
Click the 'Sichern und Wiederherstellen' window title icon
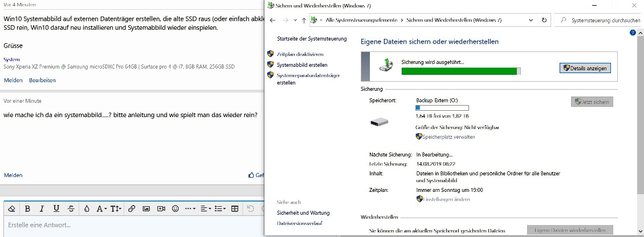click(270, 5)
